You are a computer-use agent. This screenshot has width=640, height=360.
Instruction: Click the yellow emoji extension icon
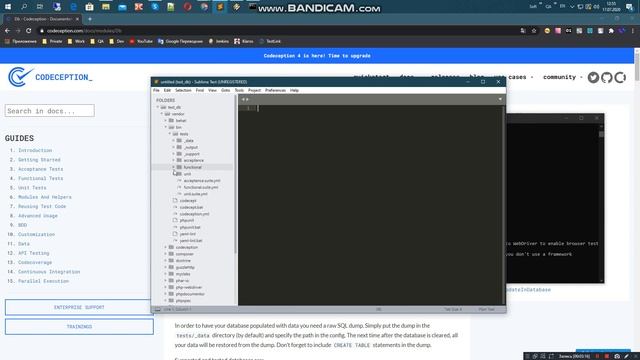[547, 31]
